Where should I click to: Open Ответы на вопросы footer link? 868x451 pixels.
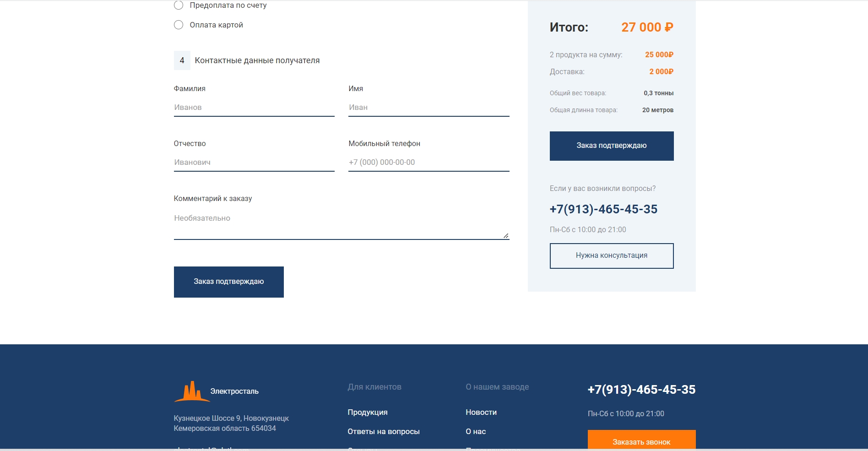coord(384,432)
